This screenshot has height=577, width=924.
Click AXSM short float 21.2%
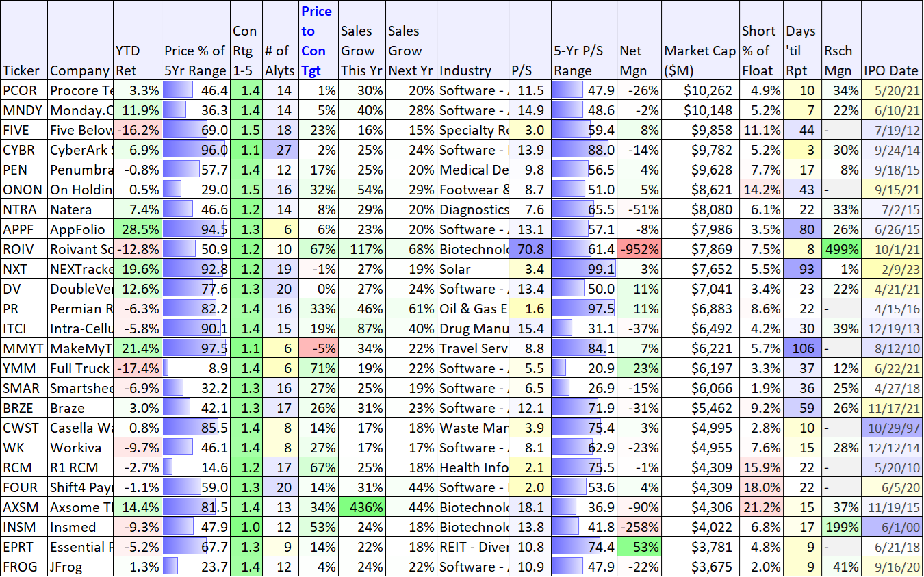pos(761,507)
